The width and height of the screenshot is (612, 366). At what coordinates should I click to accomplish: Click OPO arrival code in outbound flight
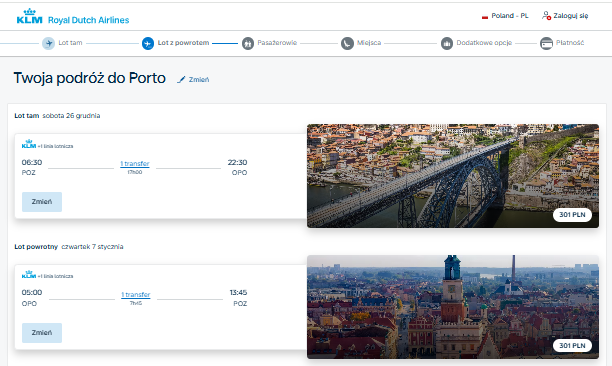pyautogui.click(x=239, y=172)
